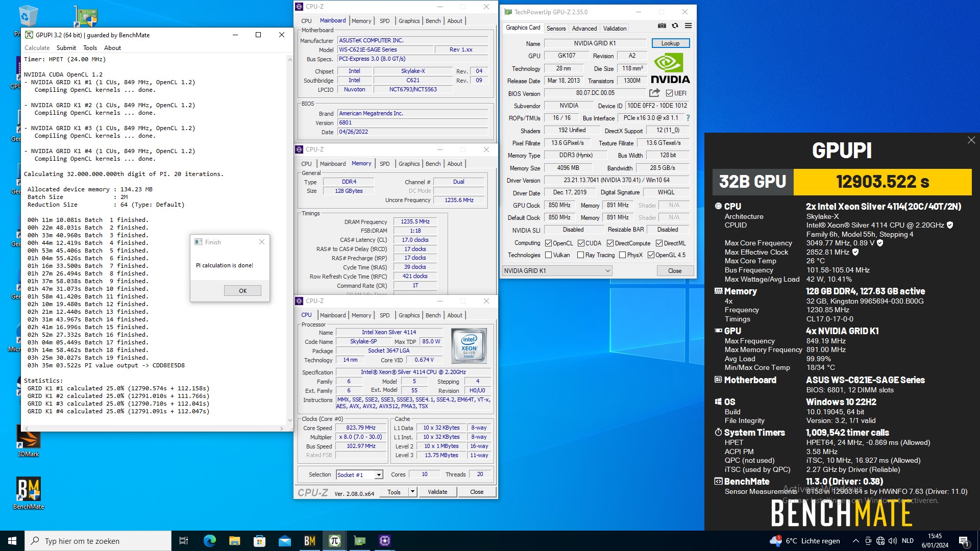Open Task View on the taskbar
This screenshot has width=980, height=551.
184,541
